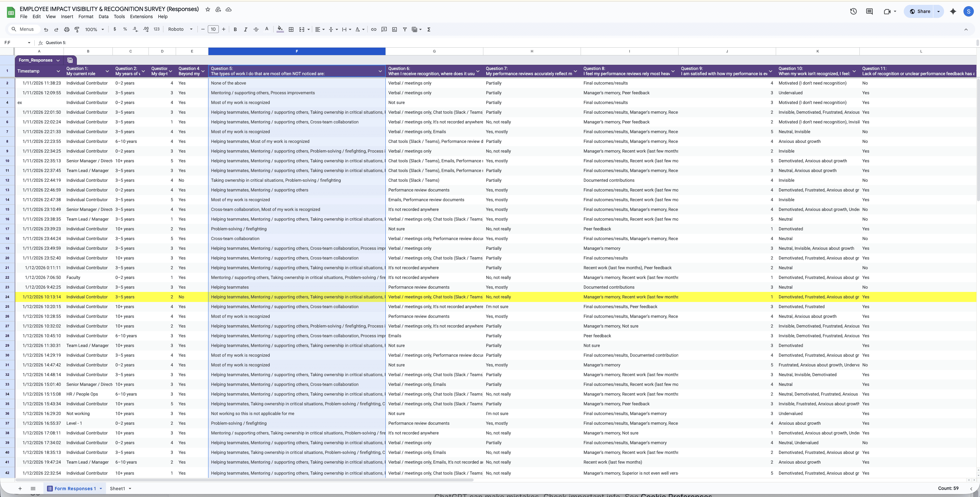Click the increase font size button
Image resolution: width=980 pixels, height=497 pixels.
[224, 29]
